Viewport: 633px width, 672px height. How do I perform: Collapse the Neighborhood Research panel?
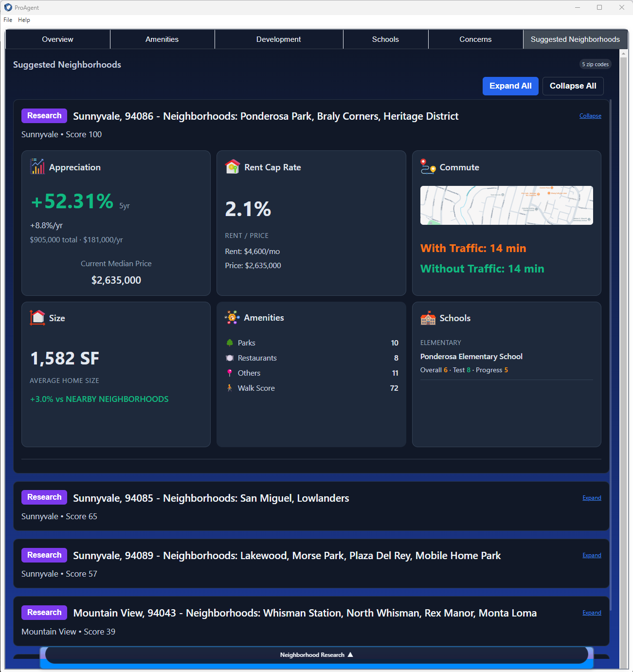[x=316, y=654]
